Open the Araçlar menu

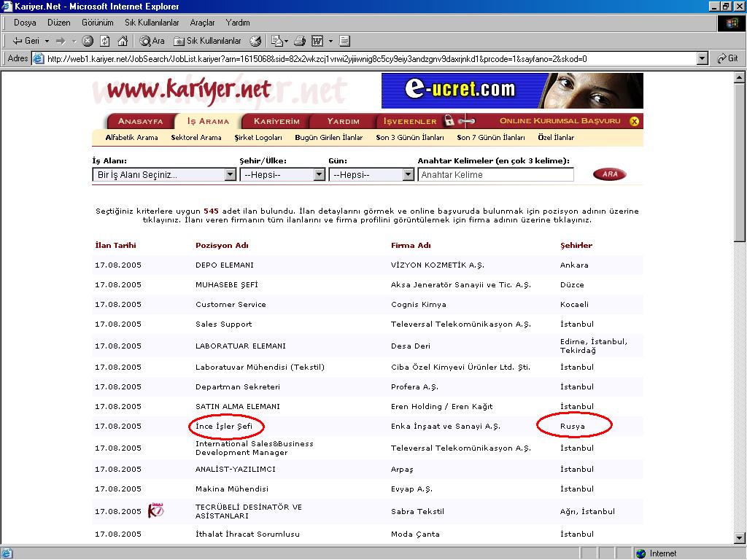(x=202, y=23)
